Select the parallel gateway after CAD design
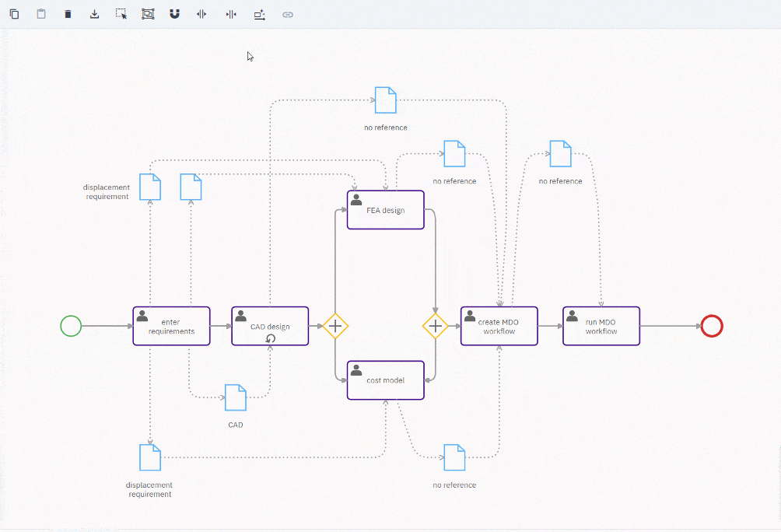This screenshot has height=532, width=781. coord(335,326)
